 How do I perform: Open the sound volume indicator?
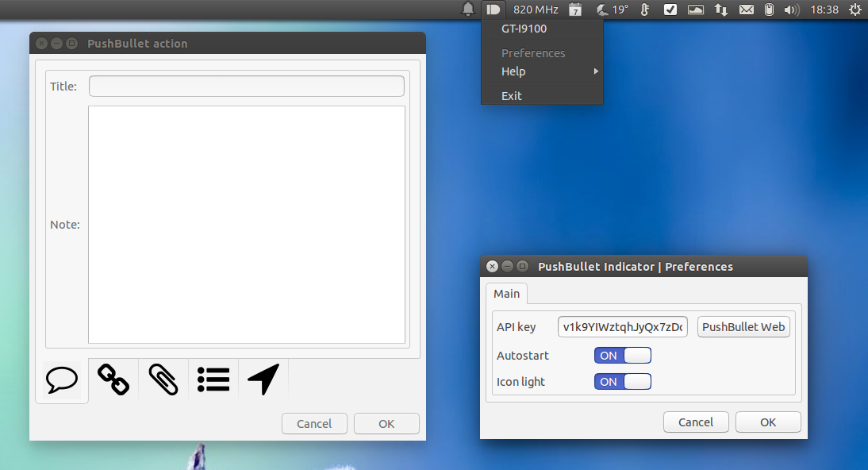792,10
